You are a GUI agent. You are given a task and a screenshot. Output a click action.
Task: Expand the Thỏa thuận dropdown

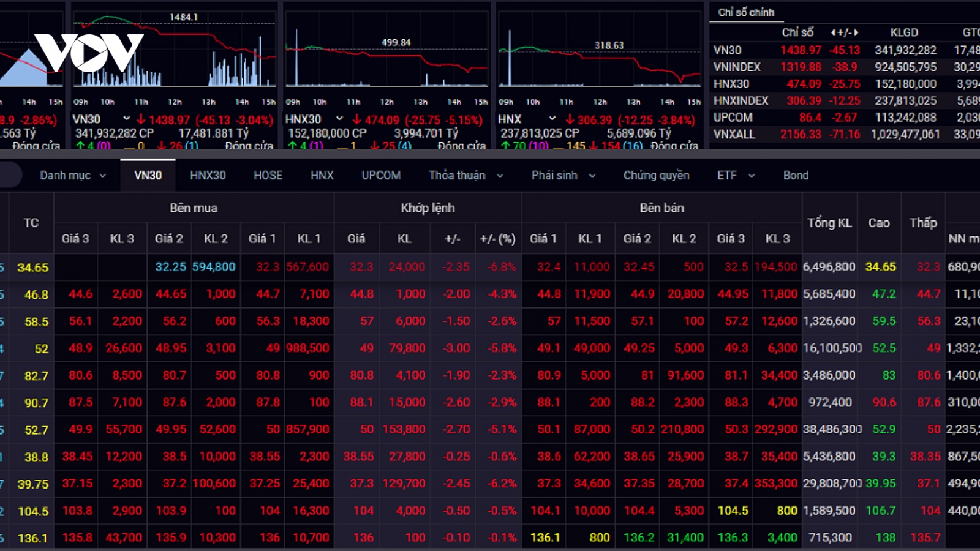coord(466,175)
